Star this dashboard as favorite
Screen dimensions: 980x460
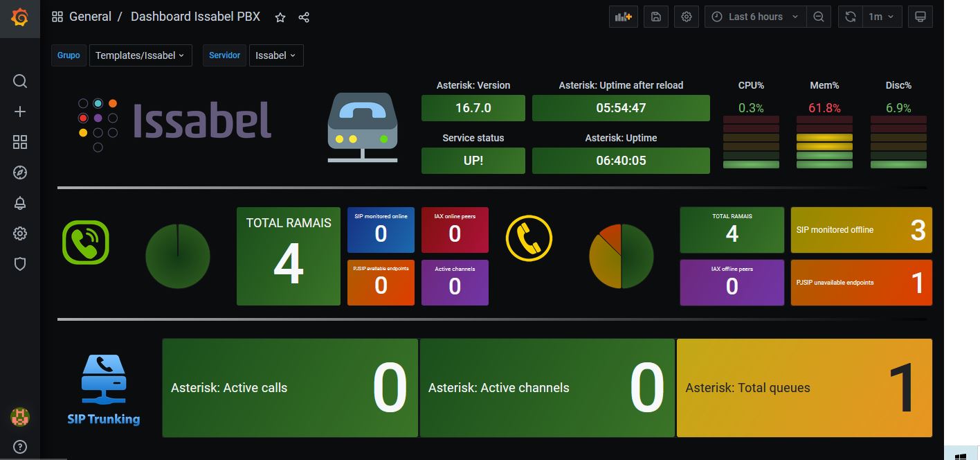(x=280, y=17)
